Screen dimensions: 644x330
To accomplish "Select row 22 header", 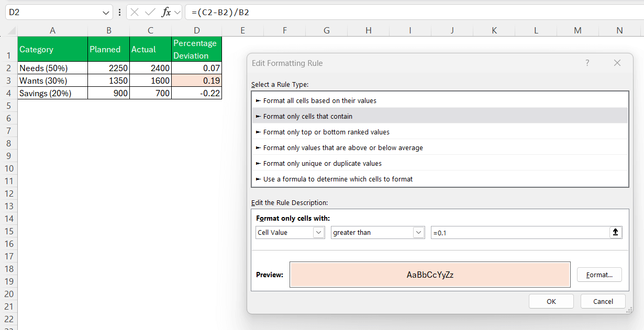I will coord(8,319).
